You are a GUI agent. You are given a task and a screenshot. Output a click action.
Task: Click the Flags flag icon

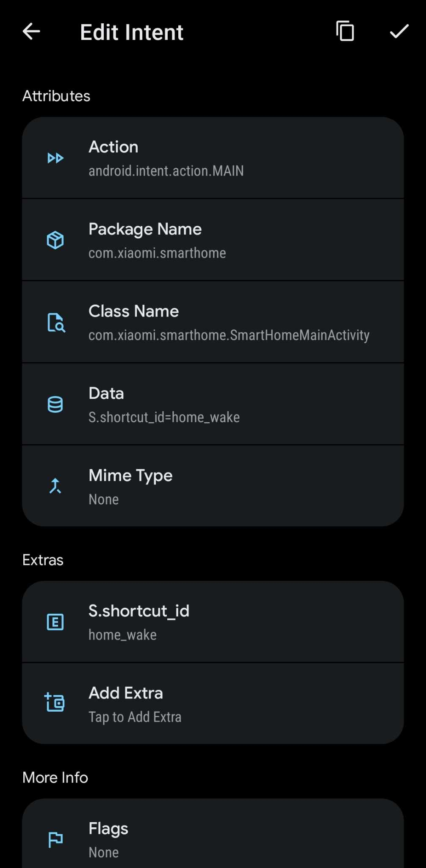tap(55, 839)
